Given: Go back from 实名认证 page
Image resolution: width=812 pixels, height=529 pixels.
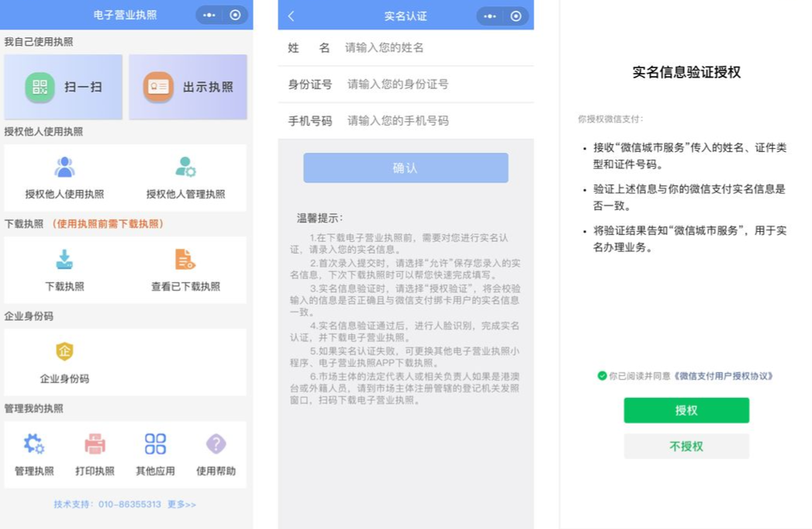Looking at the screenshot, I should (291, 16).
